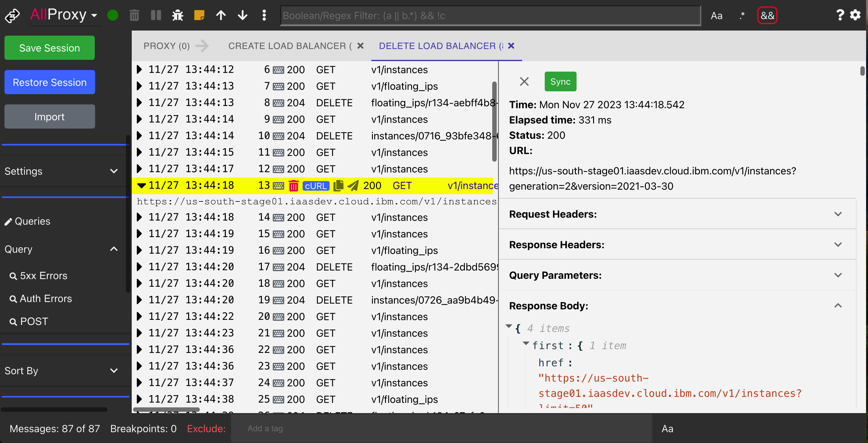Click the green Sync button

(x=560, y=81)
